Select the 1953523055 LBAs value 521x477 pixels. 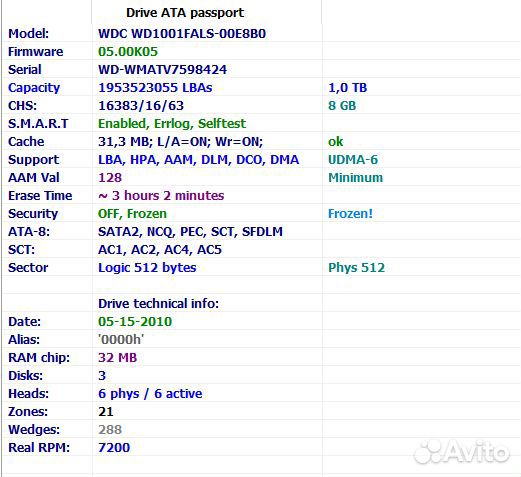tap(155, 88)
